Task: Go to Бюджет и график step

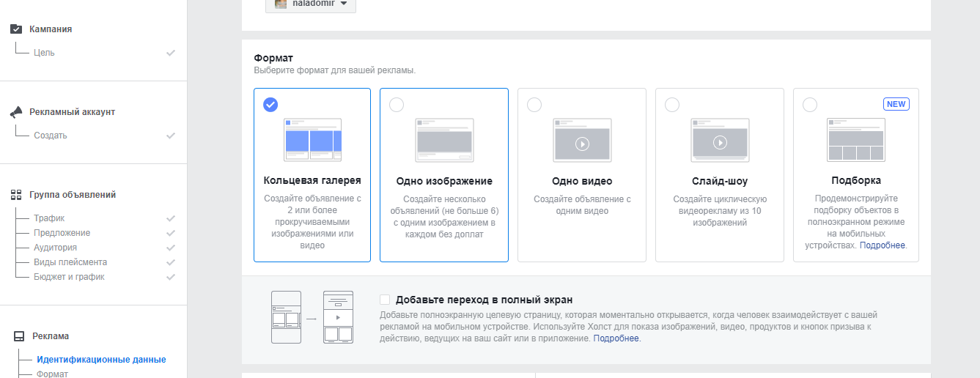Action: tap(69, 277)
